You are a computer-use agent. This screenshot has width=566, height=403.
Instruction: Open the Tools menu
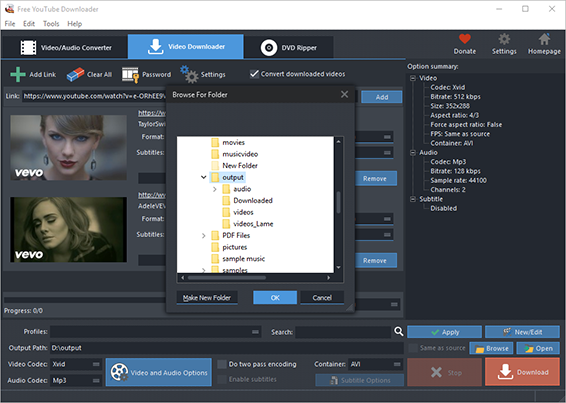(x=51, y=24)
